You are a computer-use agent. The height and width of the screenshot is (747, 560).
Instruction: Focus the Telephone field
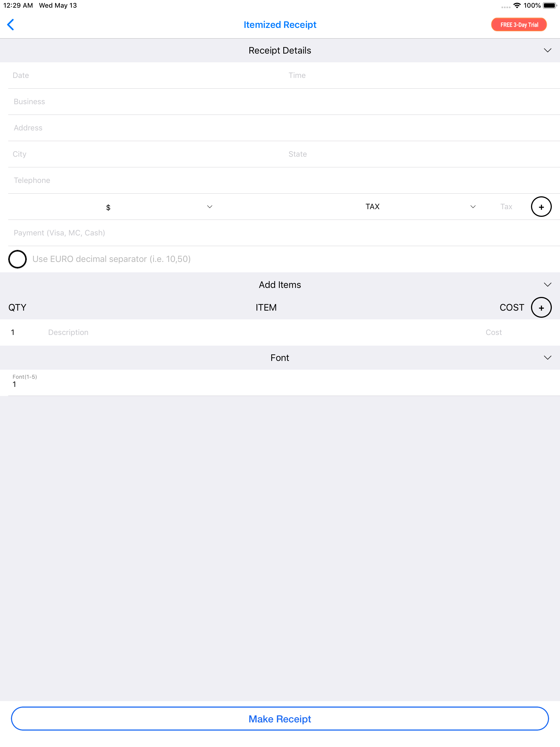(284, 180)
